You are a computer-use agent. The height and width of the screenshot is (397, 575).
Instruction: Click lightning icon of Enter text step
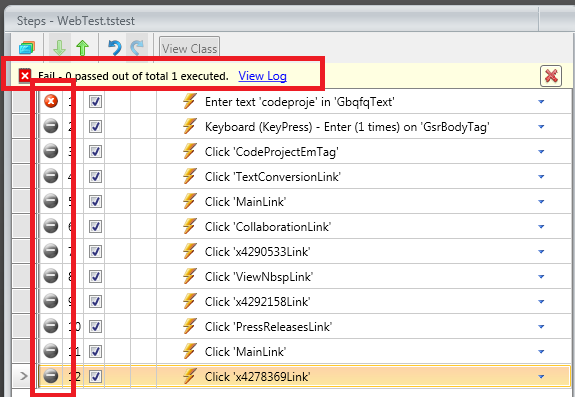click(x=190, y=101)
